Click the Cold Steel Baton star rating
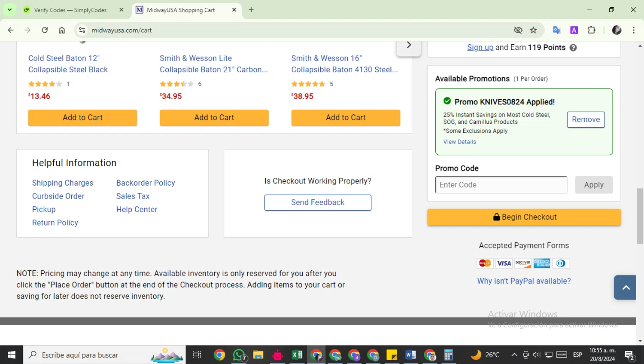Image resolution: width=644 pixels, height=364 pixels. (45, 84)
